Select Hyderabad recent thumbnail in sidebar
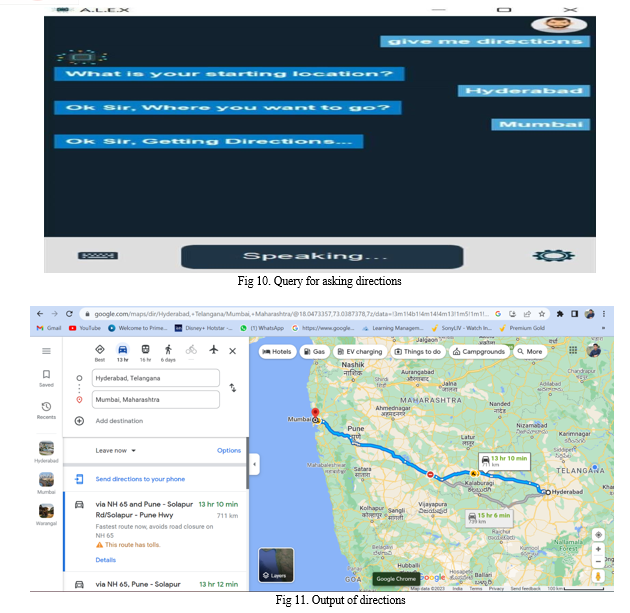This screenshot has height=613, width=630. (46, 452)
